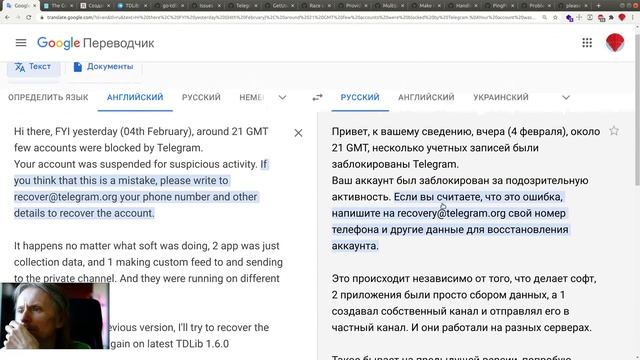Click the Chrome profile avatar in toolbar
Image resolution: width=640 pixels, height=360 pixels.
coord(622,17)
